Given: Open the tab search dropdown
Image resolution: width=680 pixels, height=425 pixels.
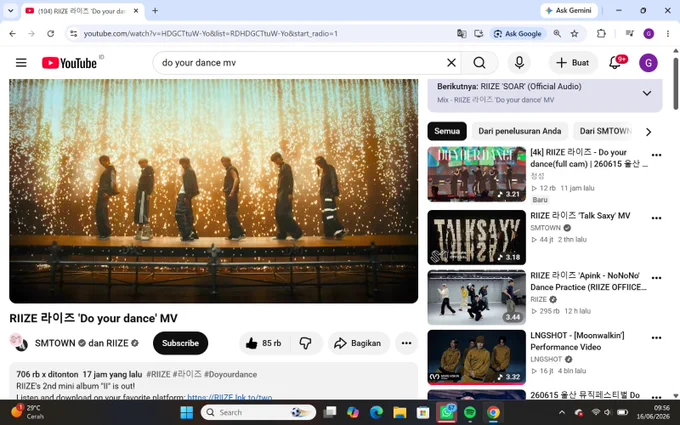Looking at the screenshot, I should (11, 11).
